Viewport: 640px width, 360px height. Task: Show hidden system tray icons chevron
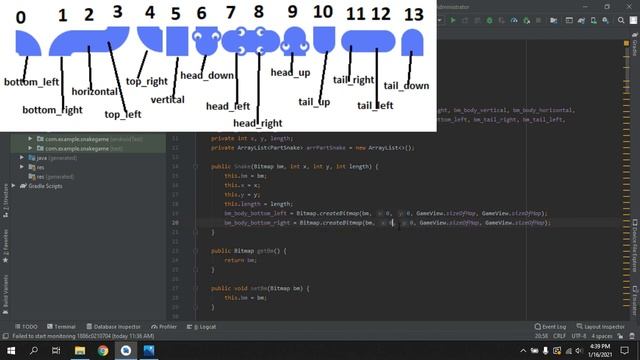pyautogui.click(x=523, y=351)
